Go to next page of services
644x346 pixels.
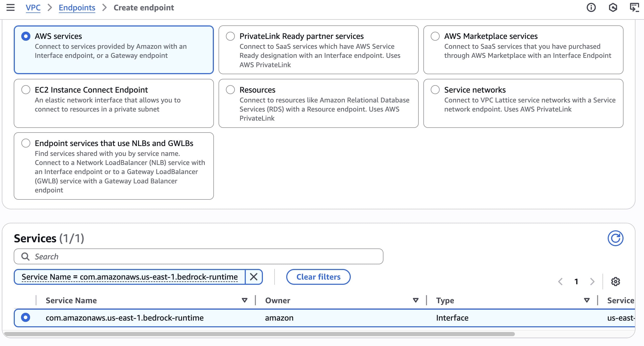[592, 281]
